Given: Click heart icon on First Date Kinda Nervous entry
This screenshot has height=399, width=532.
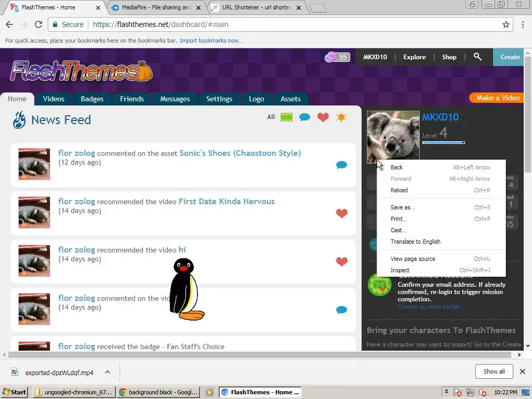Looking at the screenshot, I should pos(342,213).
